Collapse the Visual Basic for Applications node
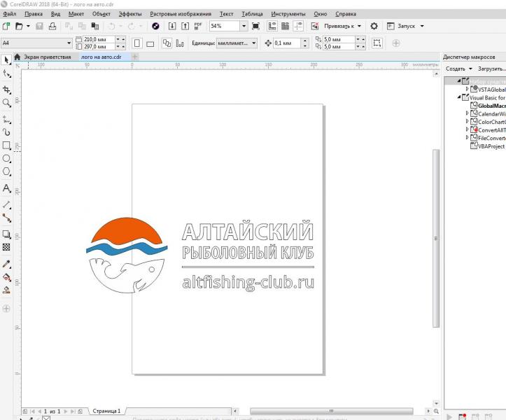Image resolution: width=506 pixels, height=420 pixels. (x=459, y=97)
